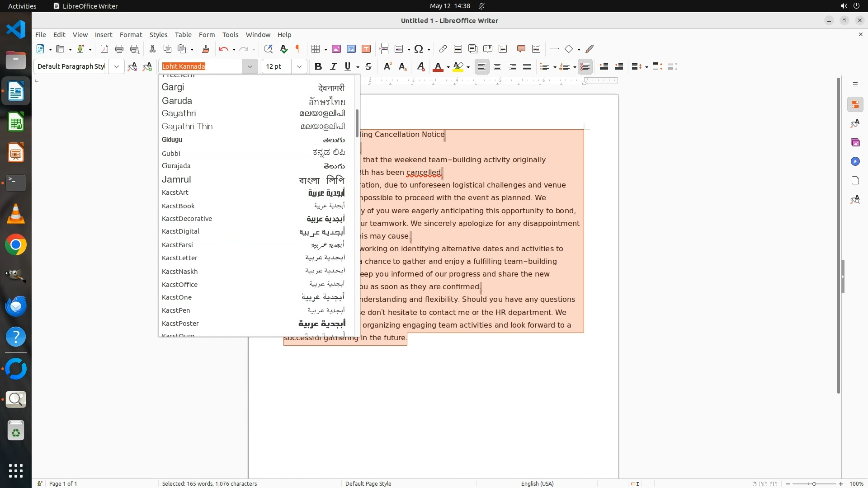Toggle Bold formatting
868x488 pixels.
coord(318,66)
